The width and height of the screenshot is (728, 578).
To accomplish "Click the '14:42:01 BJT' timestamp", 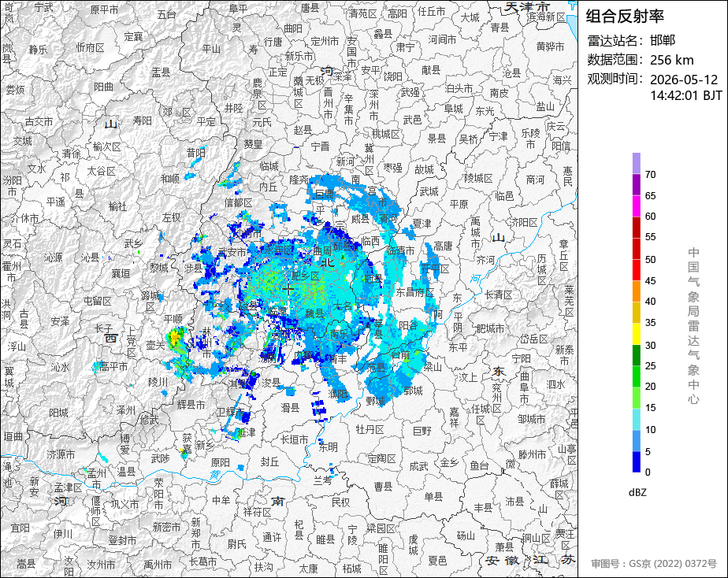I will point(685,95).
